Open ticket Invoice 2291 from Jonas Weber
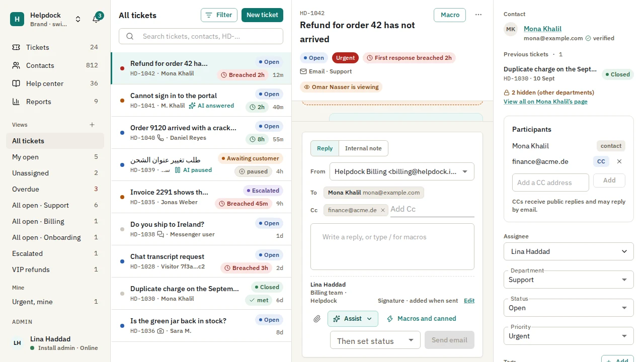Image resolution: width=644 pixels, height=362 pixels. pyautogui.click(x=201, y=197)
